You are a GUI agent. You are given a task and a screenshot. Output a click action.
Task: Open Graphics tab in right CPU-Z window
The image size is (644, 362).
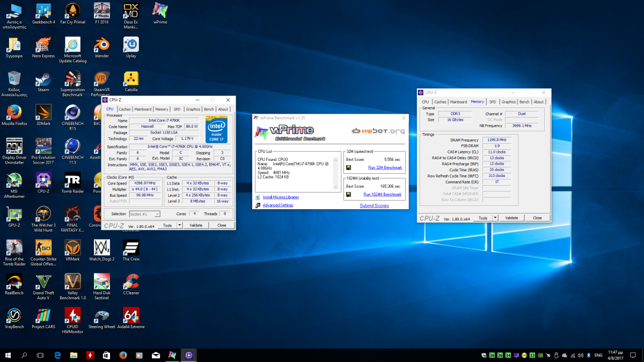click(509, 101)
